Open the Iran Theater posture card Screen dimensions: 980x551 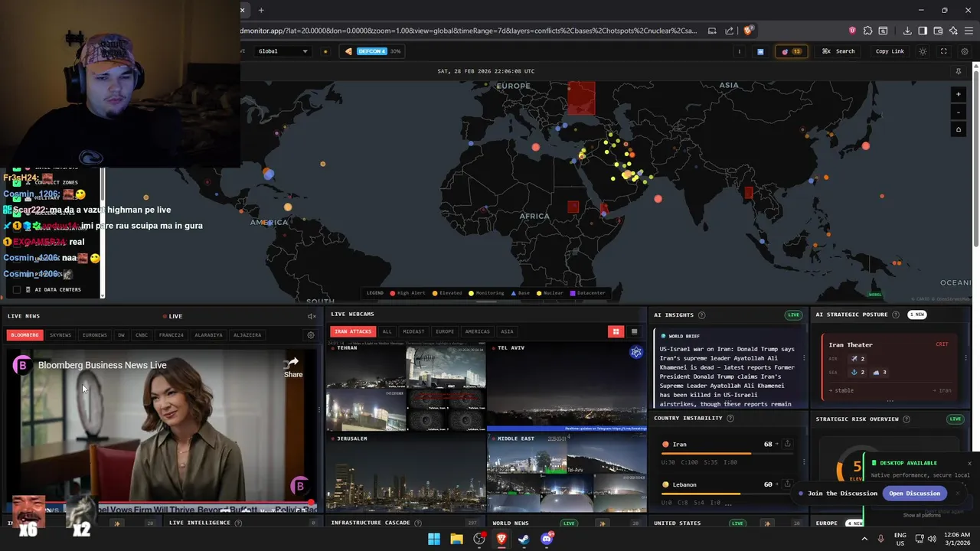pos(888,367)
